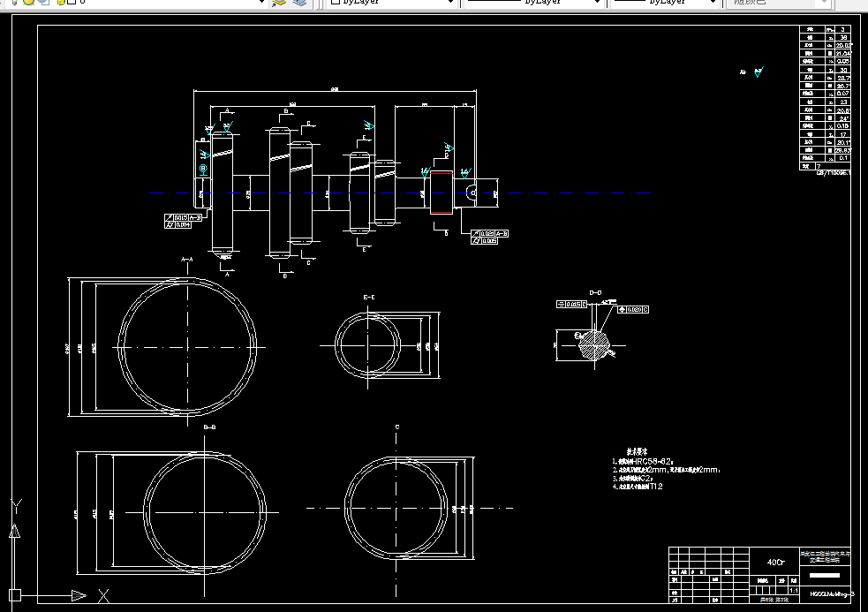The width and height of the screenshot is (868, 612).
Task: Open the ByLayer color control dropdown
Action: coord(449,3)
